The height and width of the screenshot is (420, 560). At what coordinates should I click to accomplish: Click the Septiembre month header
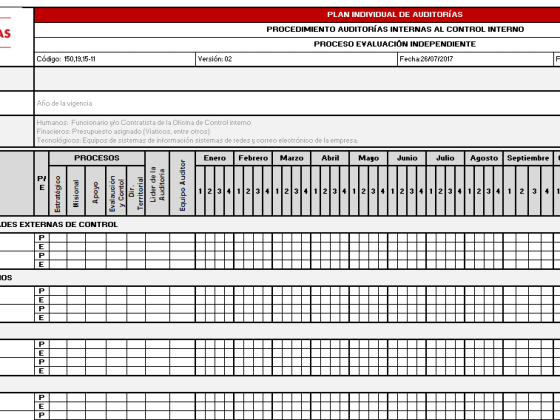[528, 158]
